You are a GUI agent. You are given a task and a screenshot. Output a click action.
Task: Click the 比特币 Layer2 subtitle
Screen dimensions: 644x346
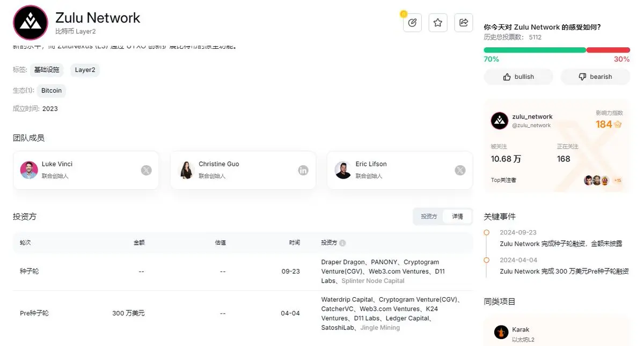[76, 32]
